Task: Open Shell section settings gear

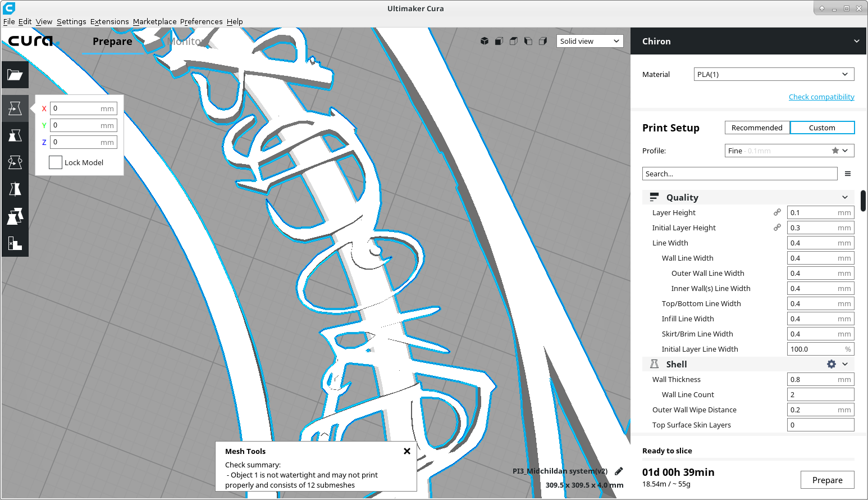Action: coord(831,364)
